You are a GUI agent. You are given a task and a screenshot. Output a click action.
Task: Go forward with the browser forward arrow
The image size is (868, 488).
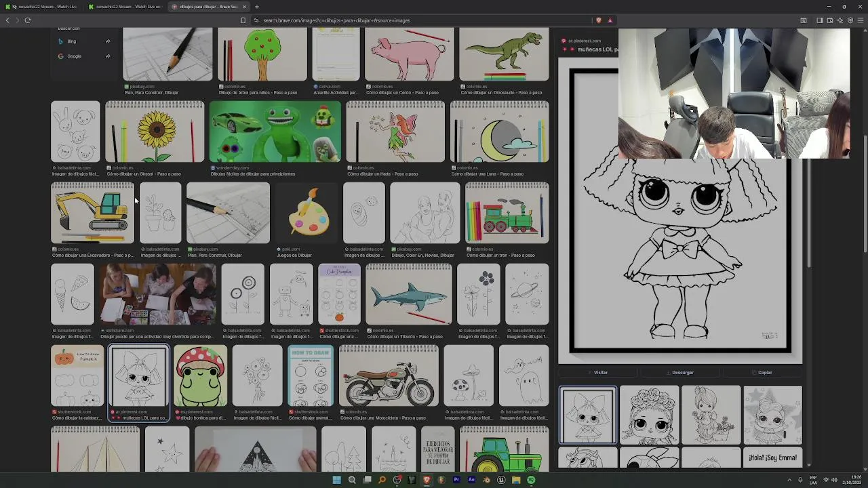click(x=17, y=20)
